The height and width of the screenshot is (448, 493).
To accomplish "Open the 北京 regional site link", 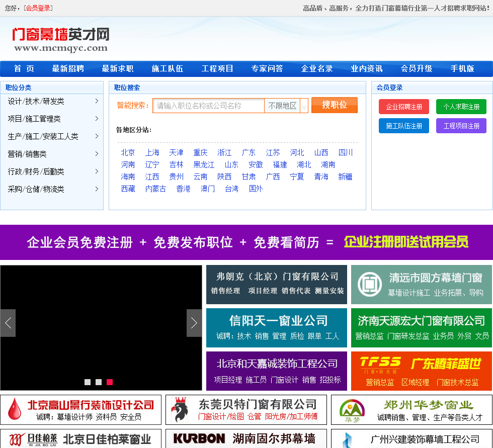I will coord(128,153).
